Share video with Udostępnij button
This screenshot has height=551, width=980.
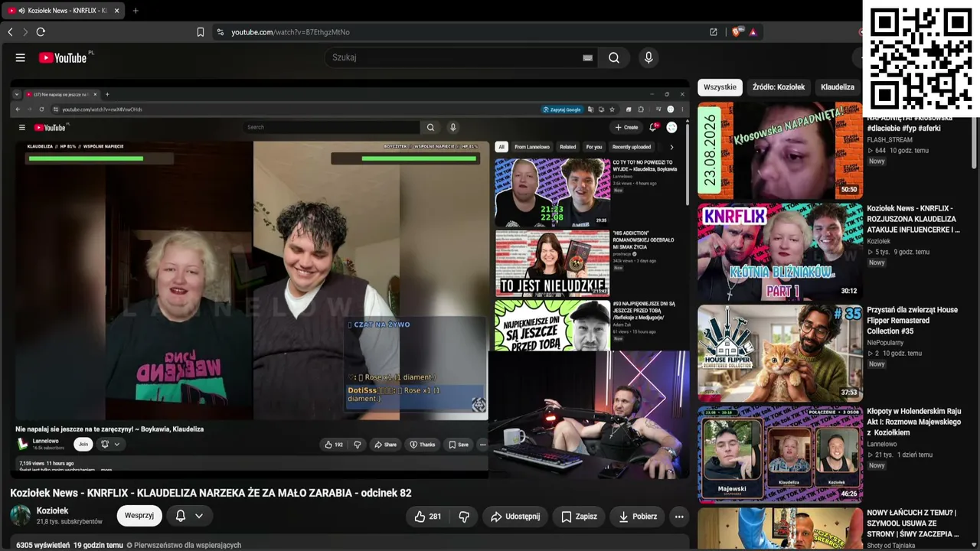click(515, 517)
